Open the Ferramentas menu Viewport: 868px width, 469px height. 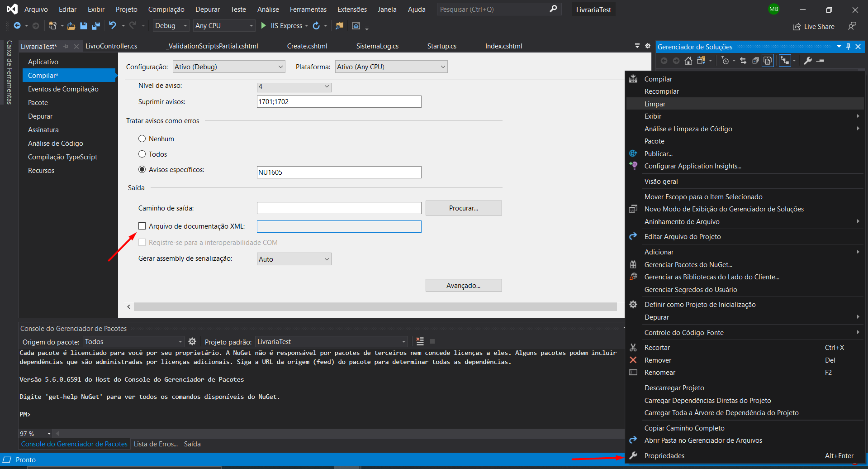pyautogui.click(x=308, y=10)
